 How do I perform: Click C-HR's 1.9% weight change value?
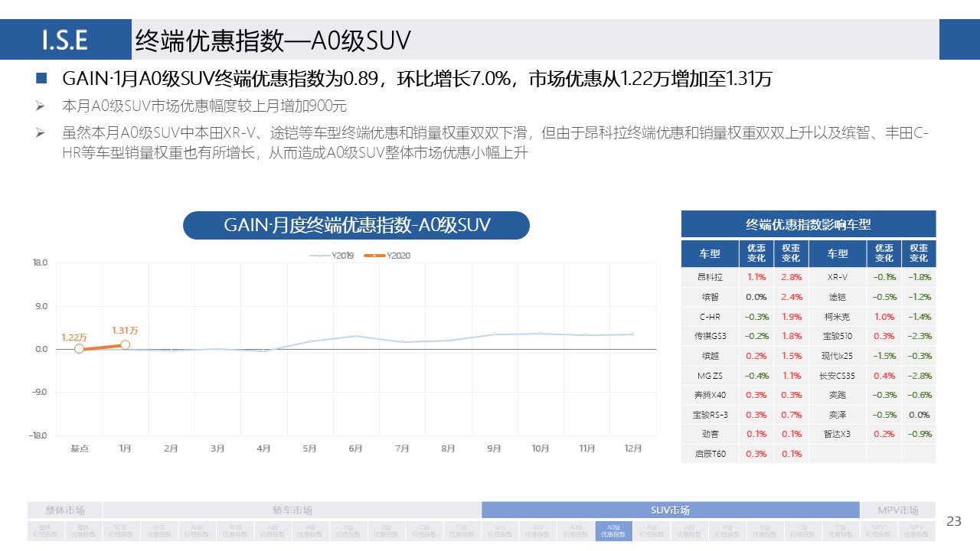point(791,317)
